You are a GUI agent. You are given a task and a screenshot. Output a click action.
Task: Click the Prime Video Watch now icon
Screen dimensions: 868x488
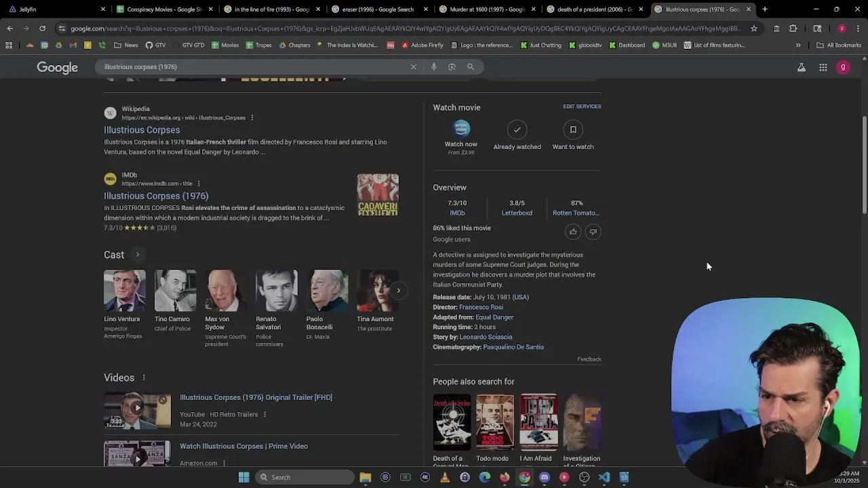point(461,128)
